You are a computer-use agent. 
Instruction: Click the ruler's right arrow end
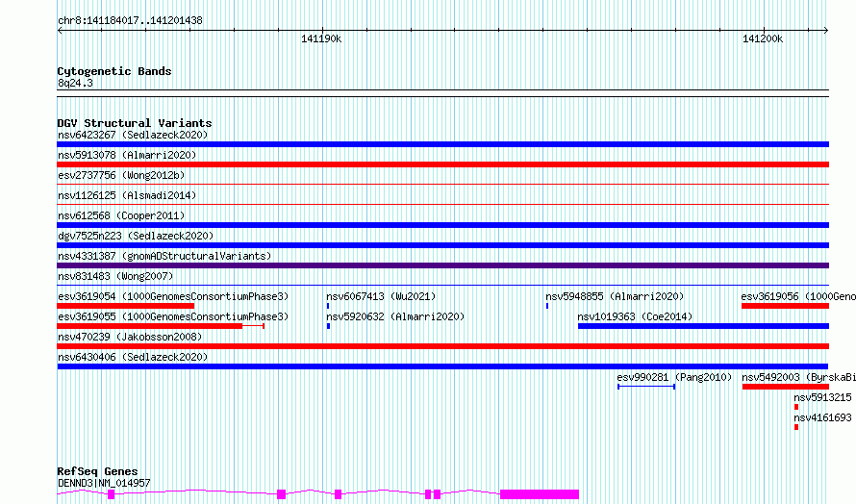coord(826,31)
